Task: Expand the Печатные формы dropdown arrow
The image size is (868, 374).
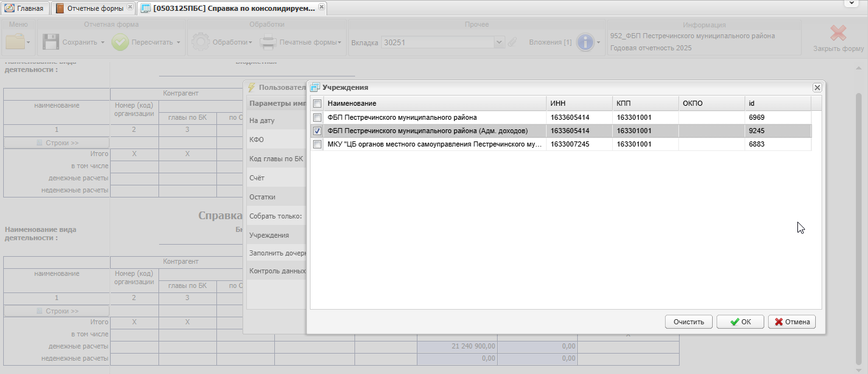Action: [x=340, y=43]
